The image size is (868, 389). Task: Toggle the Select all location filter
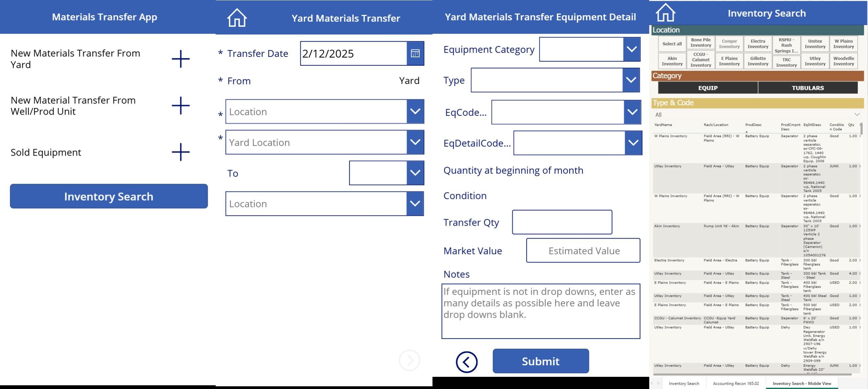pos(672,44)
